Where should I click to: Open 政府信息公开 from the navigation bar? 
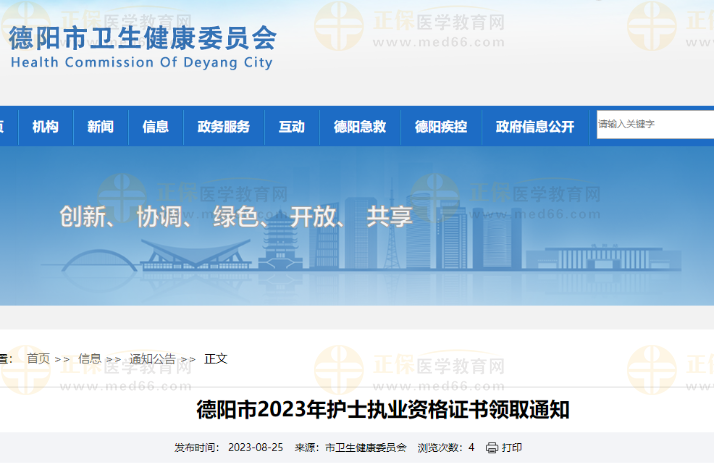[535, 127]
